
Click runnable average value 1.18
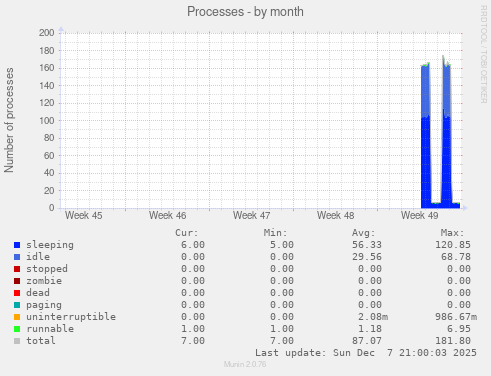pyautogui.click(x=370, y=329)
